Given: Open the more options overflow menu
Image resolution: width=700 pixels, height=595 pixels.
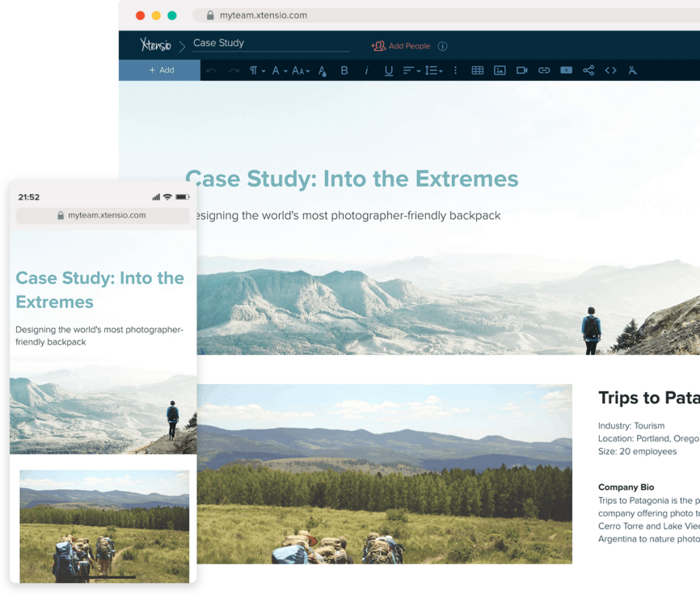Looking at the screenshot, I should point(455,70).
